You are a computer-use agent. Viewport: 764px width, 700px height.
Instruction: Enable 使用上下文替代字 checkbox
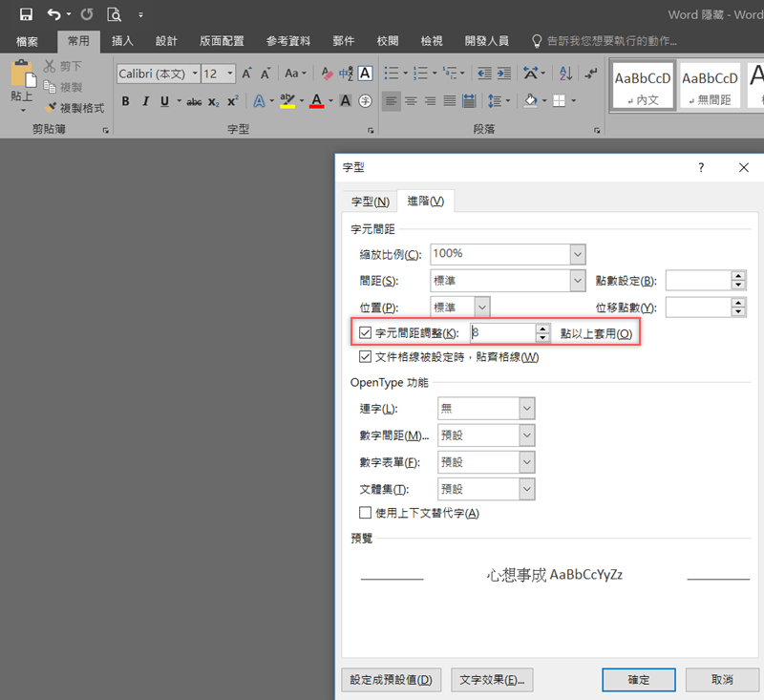point(366,513)
